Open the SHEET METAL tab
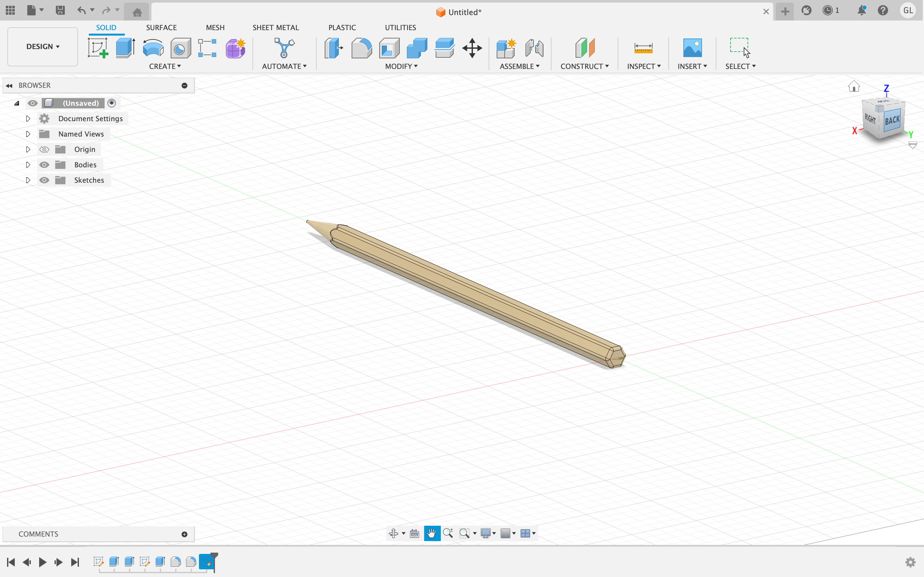924x577 pixels. 275,28
